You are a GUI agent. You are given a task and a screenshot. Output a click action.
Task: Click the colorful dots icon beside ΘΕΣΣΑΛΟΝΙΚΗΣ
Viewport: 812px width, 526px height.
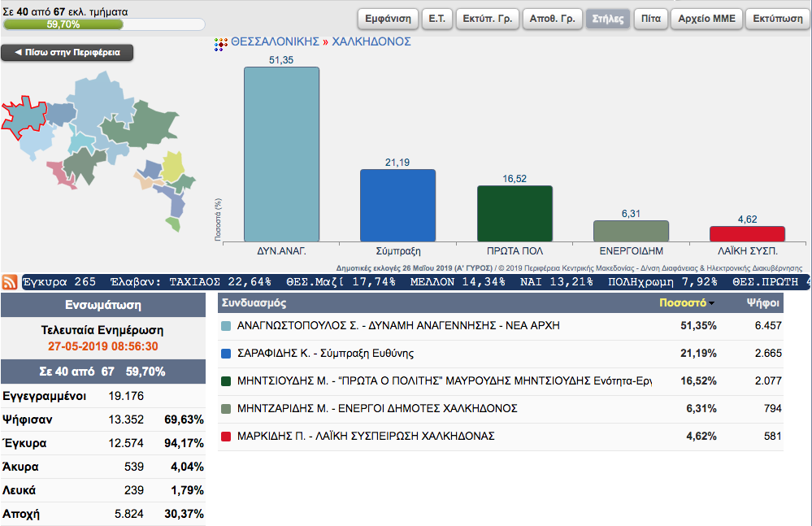(x=220, y=42)
